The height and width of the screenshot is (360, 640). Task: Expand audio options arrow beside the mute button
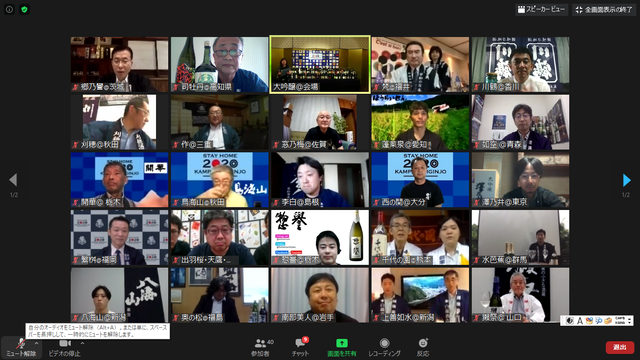36,343
